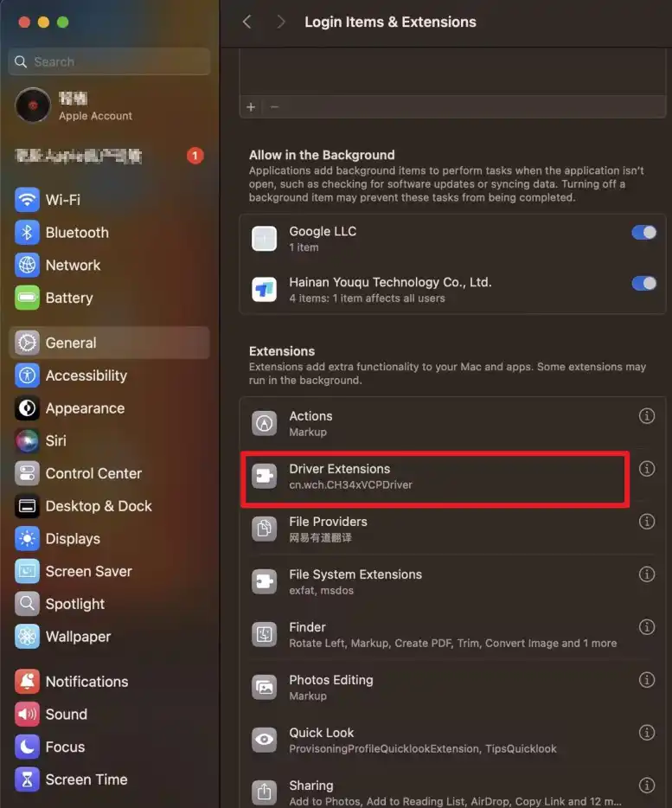The width and height of the screenshot is (672, 808).
Task: Add a login item with plus button
Action: (x=251, y=107)
